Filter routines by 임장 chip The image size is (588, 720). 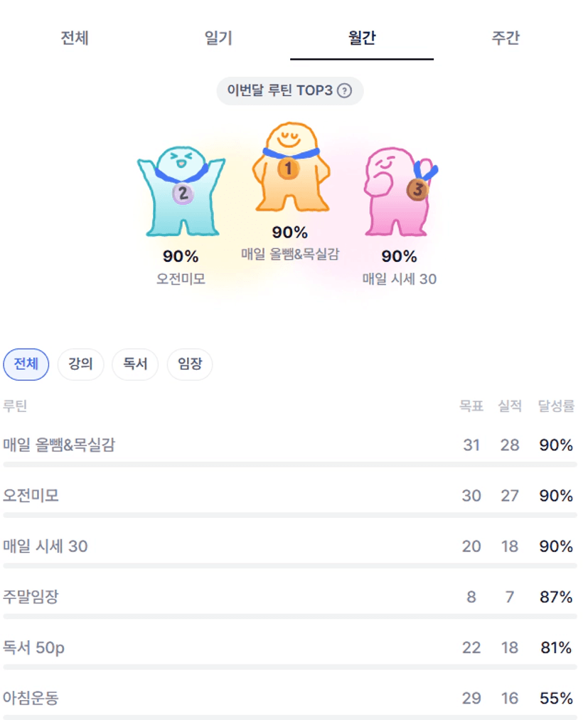click(190, 364)
